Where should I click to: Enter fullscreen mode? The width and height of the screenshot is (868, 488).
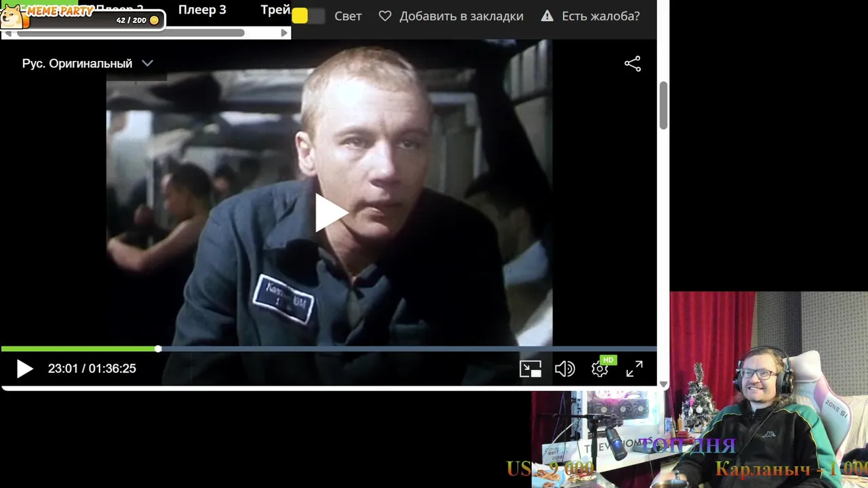pos(634,369)
